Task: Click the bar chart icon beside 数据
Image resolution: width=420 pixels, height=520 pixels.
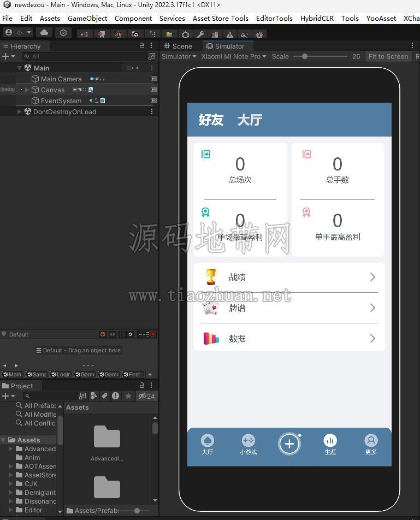Action: [211, 338]
